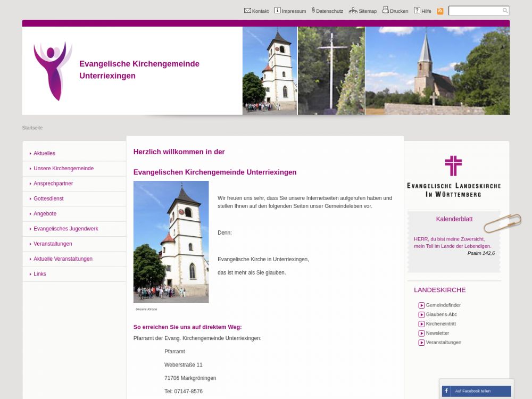Click the Kontakt envelope icon
Image resolution: width=532 pixels, height=399 pixels.
coord(247,11)
